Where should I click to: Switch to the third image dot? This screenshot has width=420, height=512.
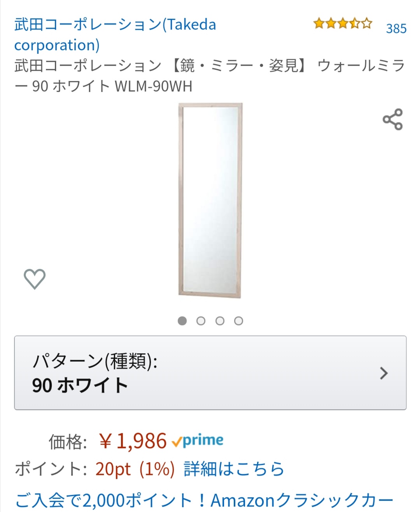point(220,321)
